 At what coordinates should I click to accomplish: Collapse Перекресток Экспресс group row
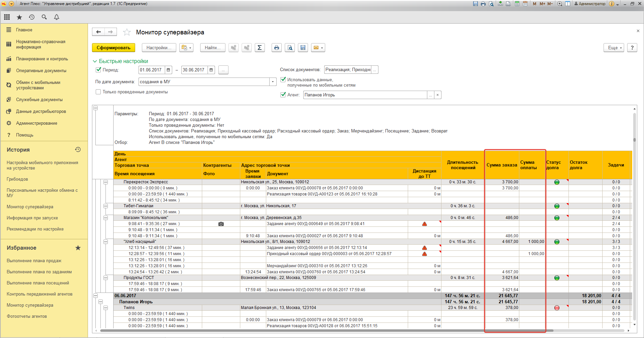tap(105, 182)
